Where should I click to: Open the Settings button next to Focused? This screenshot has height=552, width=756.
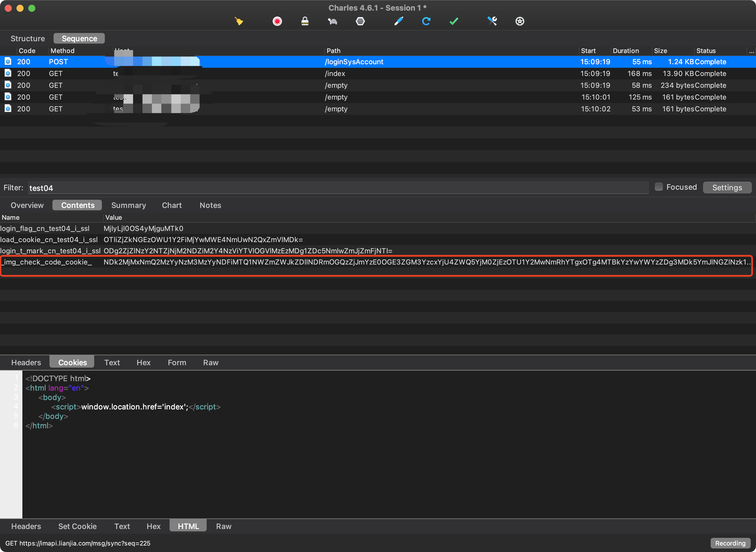[x=727, y=187]
